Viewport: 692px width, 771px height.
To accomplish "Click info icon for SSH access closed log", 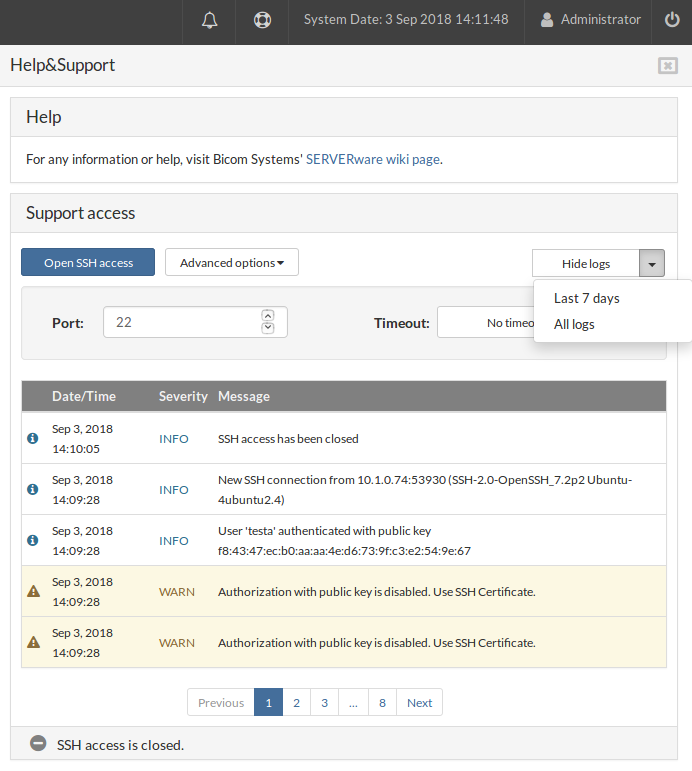I will [x=32, y=439].
